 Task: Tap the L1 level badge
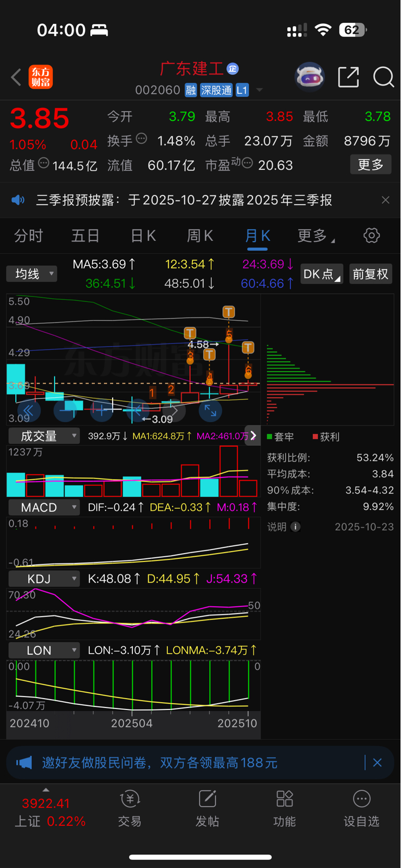pos(242,90)
